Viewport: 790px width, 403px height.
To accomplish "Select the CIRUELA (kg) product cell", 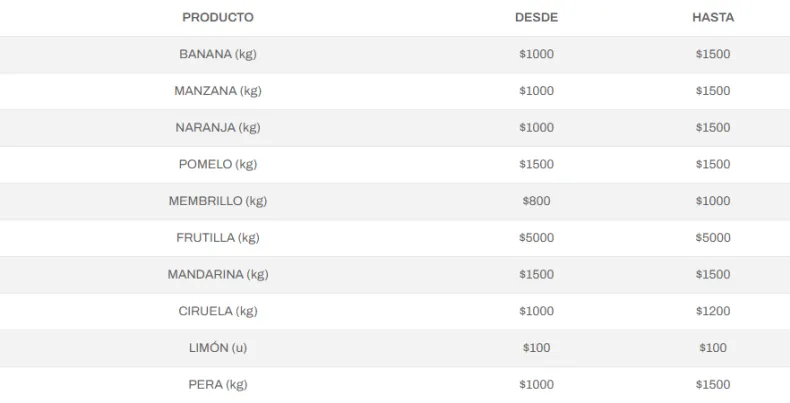I will [218, 311].
